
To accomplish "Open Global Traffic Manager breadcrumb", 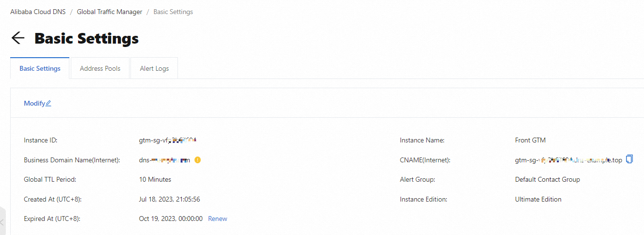I will click(x=110, y=12).
